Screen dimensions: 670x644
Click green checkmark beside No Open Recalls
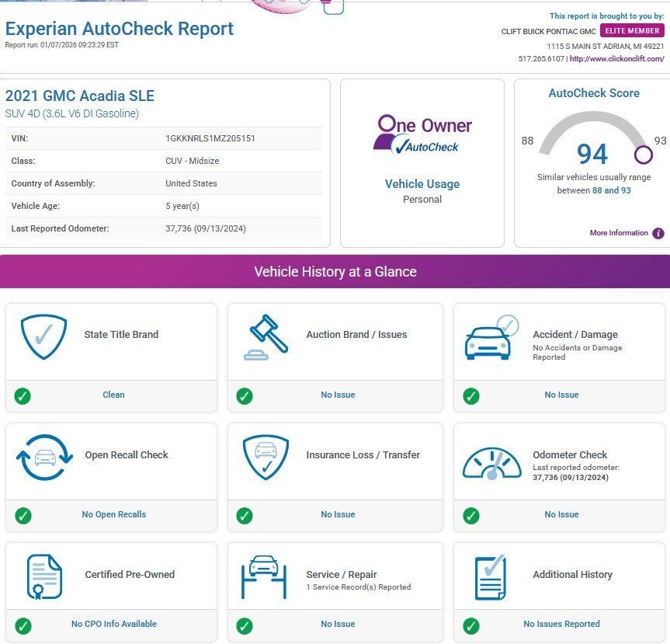[x=23, y=515]
